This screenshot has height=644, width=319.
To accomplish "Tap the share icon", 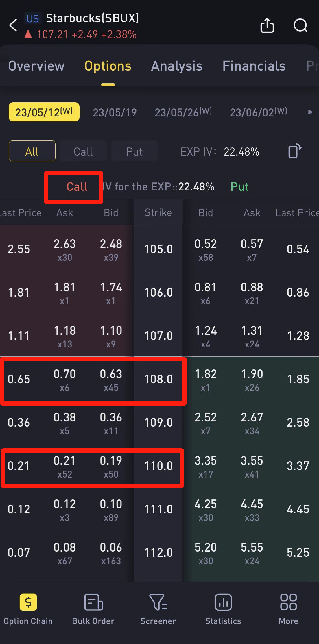I will pos(267,25).
